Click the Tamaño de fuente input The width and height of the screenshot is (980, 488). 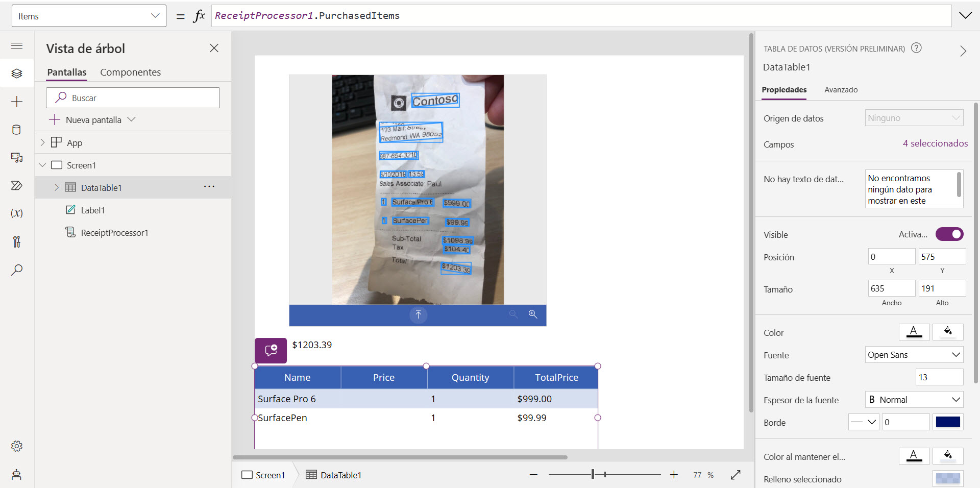(940, 377)
